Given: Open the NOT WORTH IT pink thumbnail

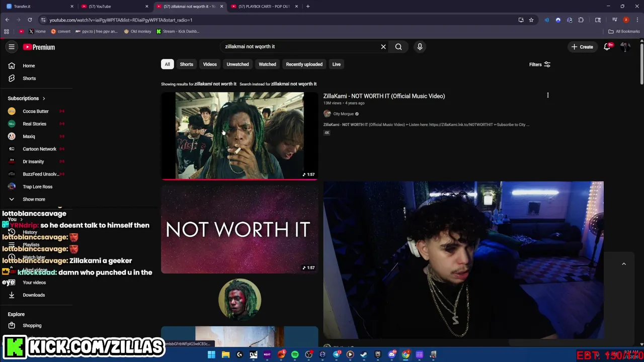Looking at the screenshot, I should 239,229.
